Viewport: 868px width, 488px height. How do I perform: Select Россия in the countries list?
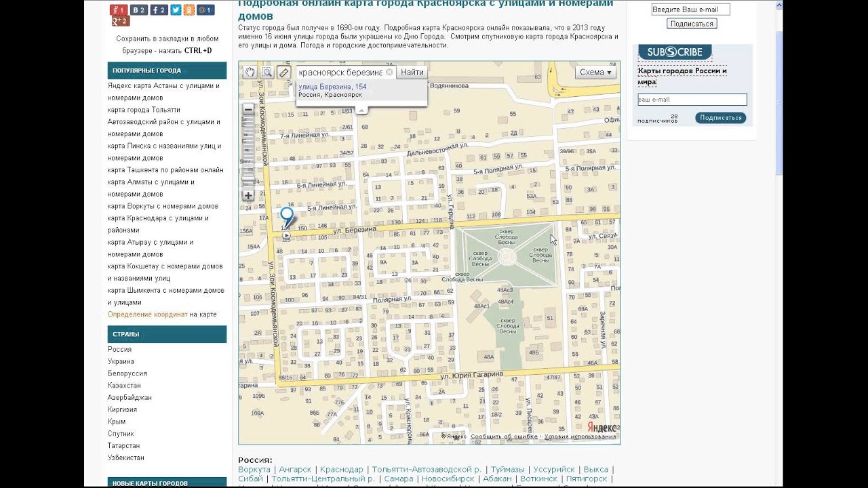coord(119,350)
